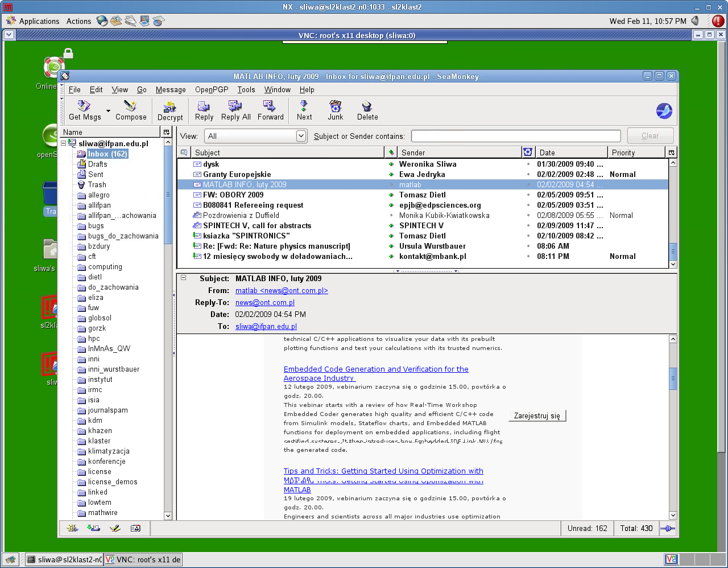Toggle read status of Pozdrowienia z Duffield
728x568 pixels.
[x=391, y=216]
